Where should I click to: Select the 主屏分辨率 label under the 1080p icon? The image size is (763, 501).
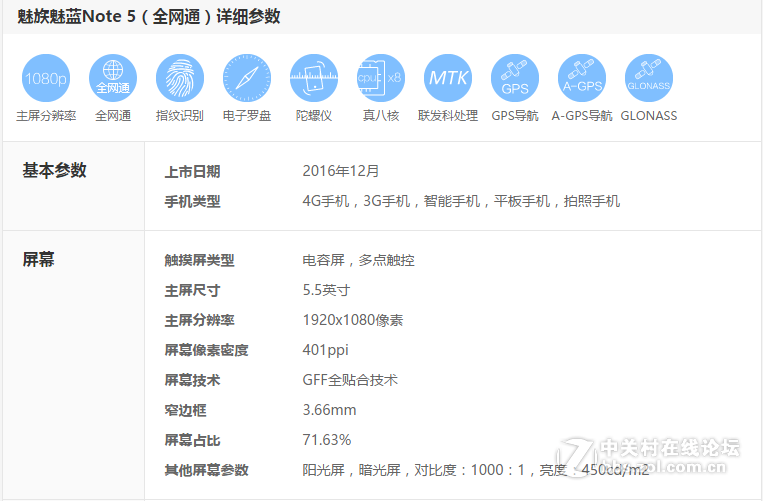46,116
